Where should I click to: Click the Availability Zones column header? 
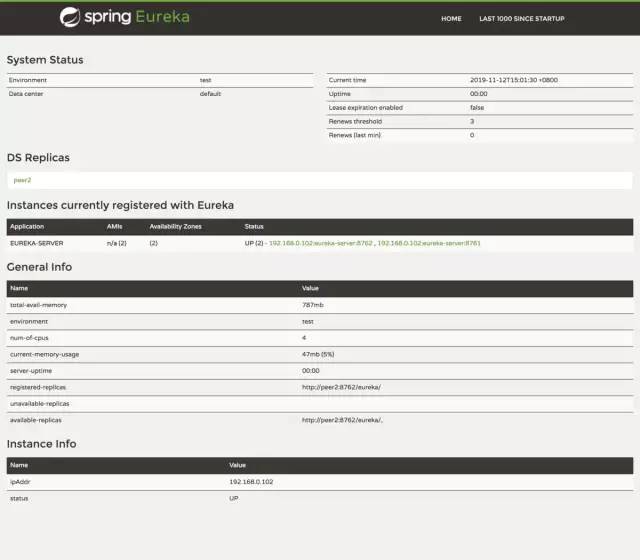click(176, 227)
